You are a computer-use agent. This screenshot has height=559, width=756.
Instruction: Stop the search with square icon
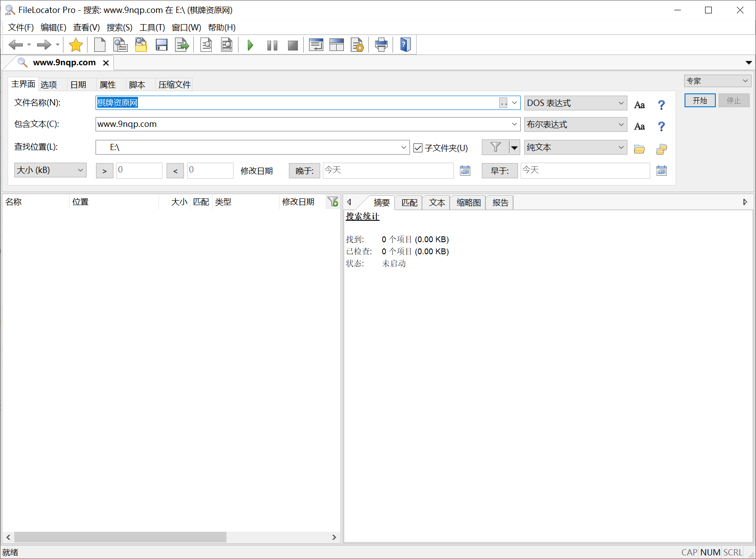tap(293, 45)
